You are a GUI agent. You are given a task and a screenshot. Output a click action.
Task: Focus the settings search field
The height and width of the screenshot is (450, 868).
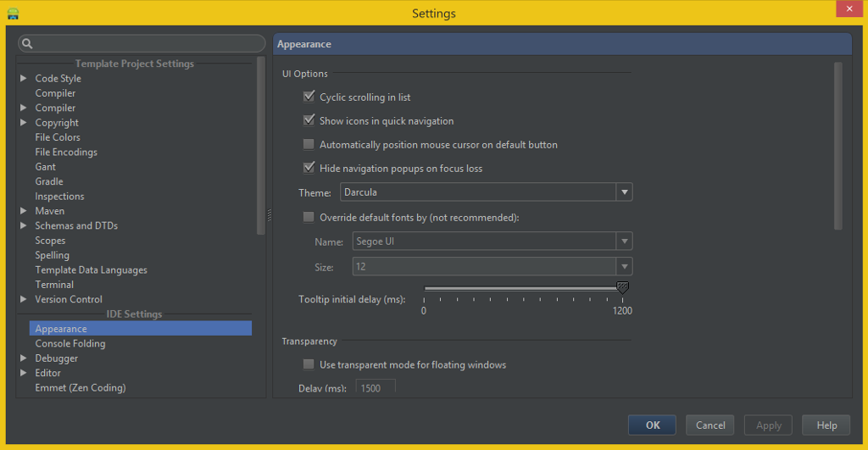click(x=142, y=43)
